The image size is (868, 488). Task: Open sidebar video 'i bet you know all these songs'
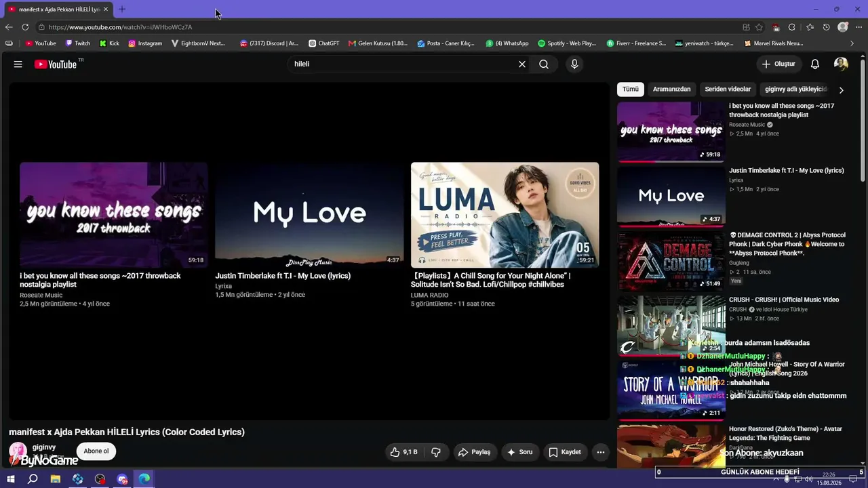(781, 110)
